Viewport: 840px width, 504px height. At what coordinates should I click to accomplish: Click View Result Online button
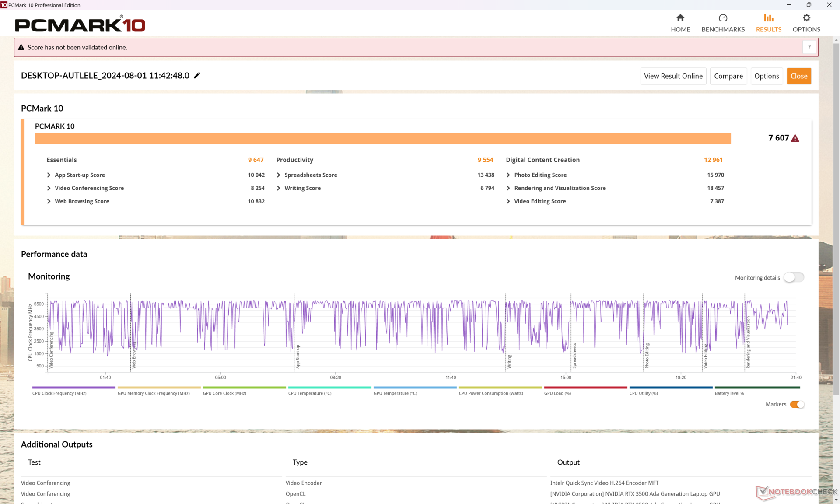673,76
